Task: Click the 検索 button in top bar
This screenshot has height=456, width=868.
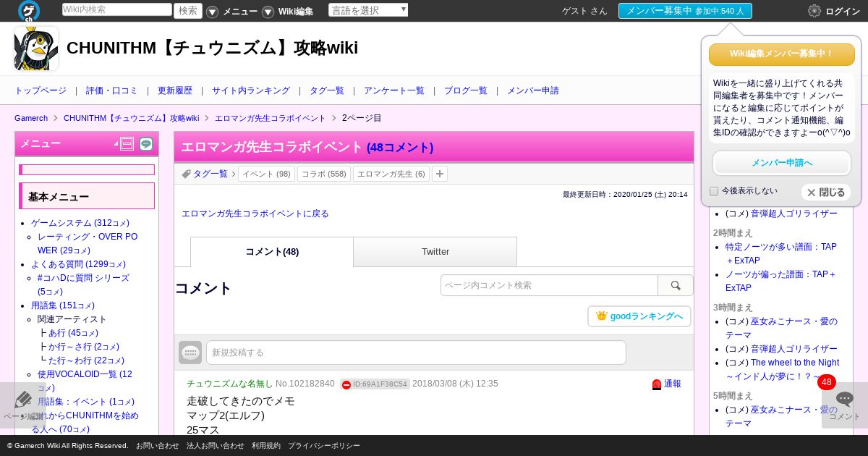Action: [188, 10]
